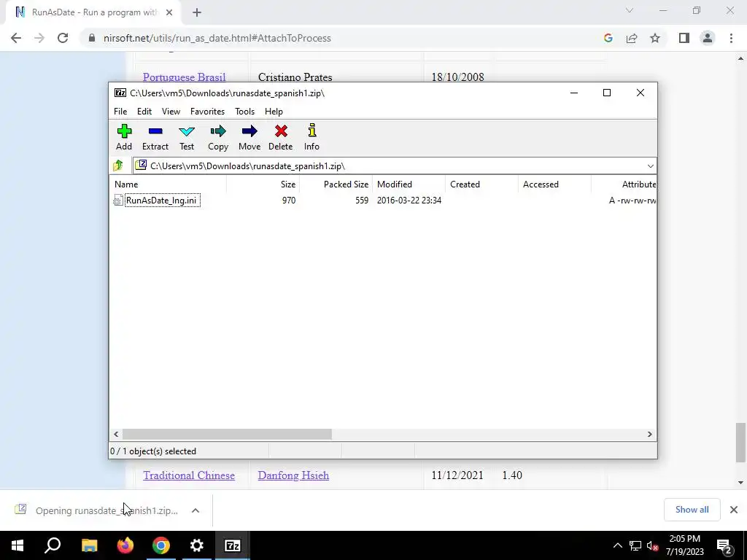Sort by the Name column header
The image size is (747, 560).
[168, 184]
